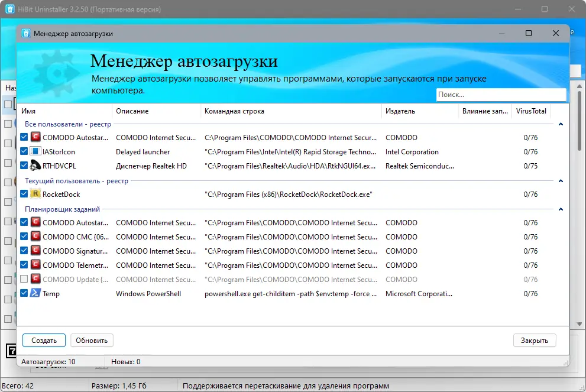Image resolution: width=586 pixels, height=392 pixels.
Task: Click the HiBit icon in the Менеджер автозагрузки title bar
Action: (26, 33)
